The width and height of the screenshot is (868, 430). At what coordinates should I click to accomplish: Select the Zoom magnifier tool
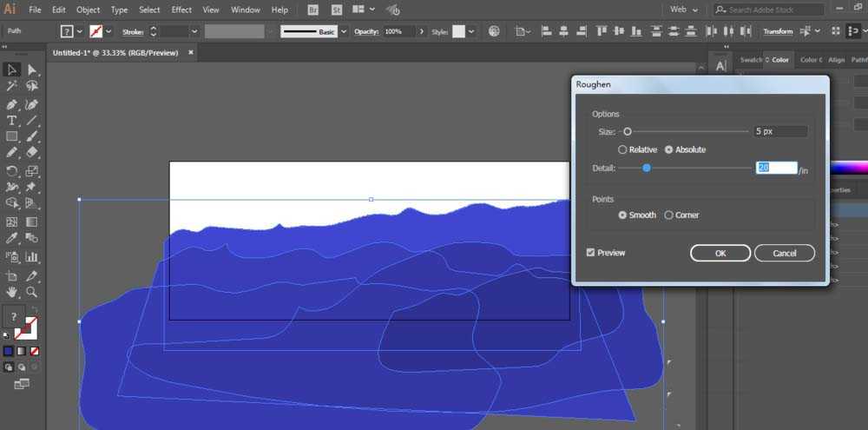tap(32, 292)
